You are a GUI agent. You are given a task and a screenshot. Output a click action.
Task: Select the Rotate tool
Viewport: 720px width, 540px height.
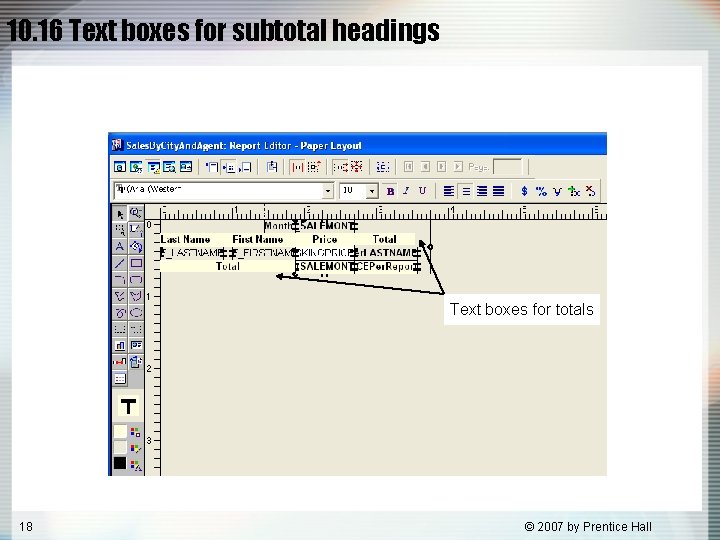(136, 247)
